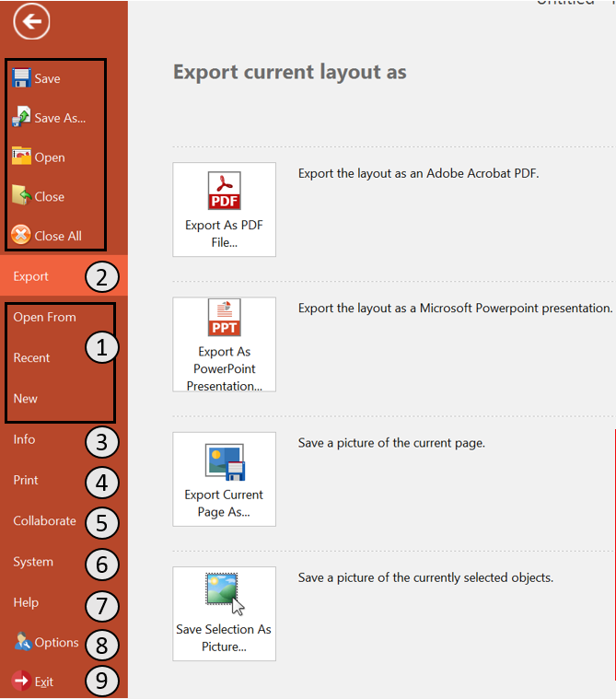
Task: Click the back arrow circle icon
Action: pyautogui.click(x=31, y=22)
